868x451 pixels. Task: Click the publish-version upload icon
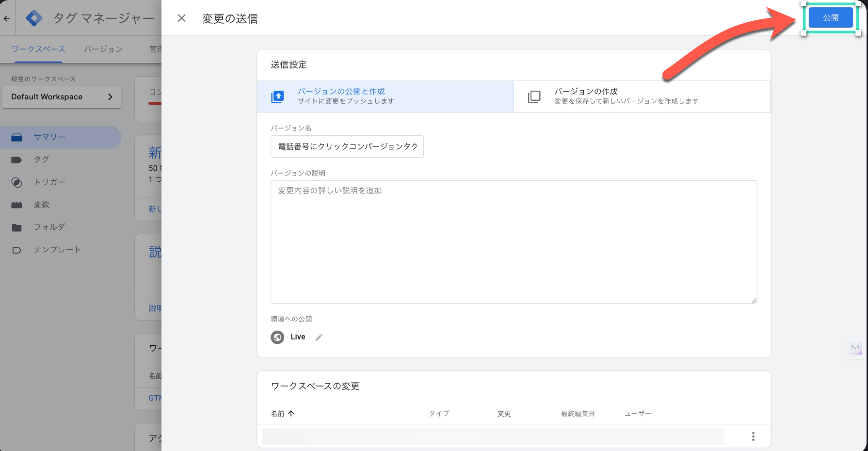(277, 97)
